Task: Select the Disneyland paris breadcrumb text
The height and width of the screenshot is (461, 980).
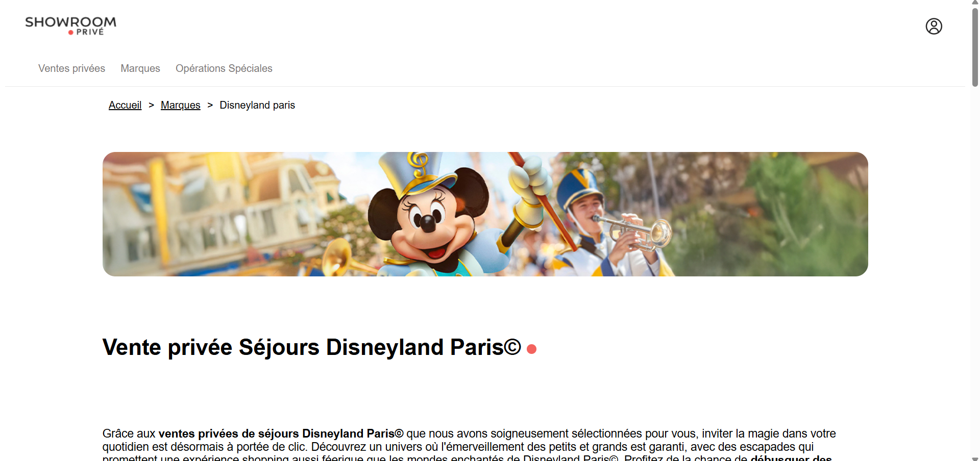Action: [x=257, y=105]
